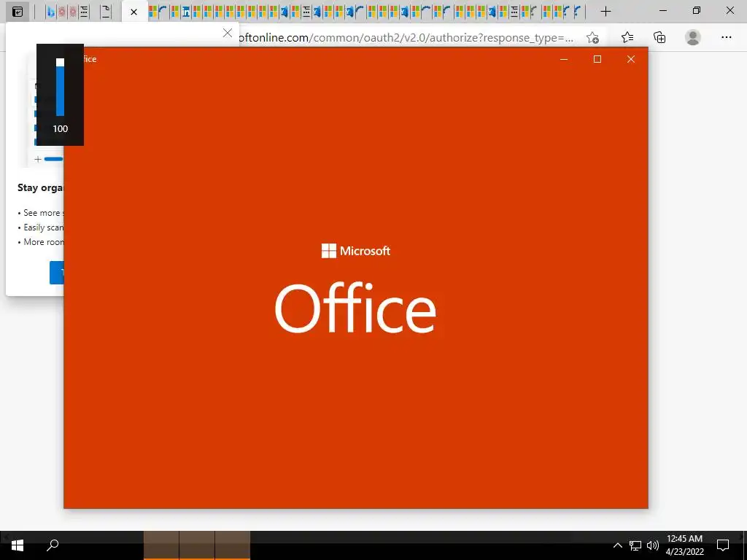Dismiss the Stay organized popup

(x=228, y=33)
